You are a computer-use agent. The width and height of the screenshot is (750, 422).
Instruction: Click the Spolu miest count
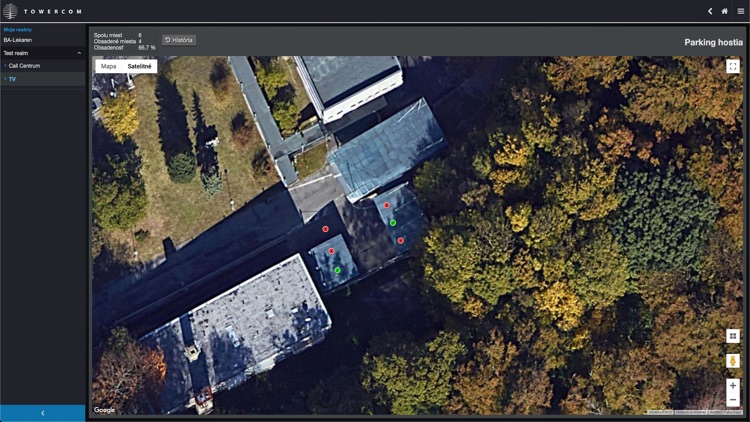[x=140, y=35]
